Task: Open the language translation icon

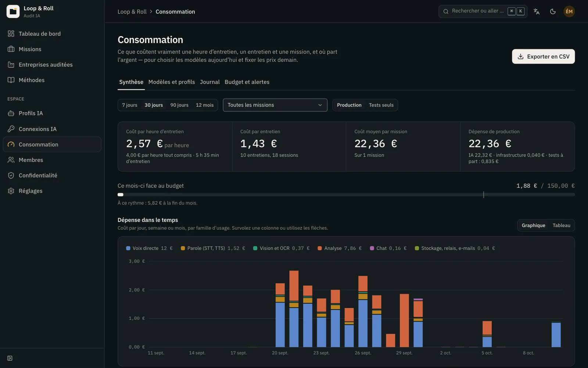Action: [x=537, y=11]
